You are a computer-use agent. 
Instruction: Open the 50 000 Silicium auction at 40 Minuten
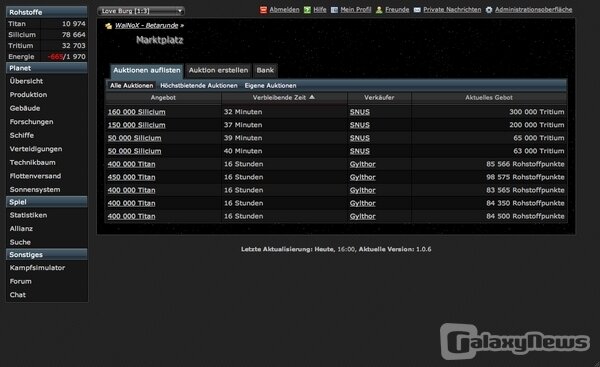tap(134, 151)
